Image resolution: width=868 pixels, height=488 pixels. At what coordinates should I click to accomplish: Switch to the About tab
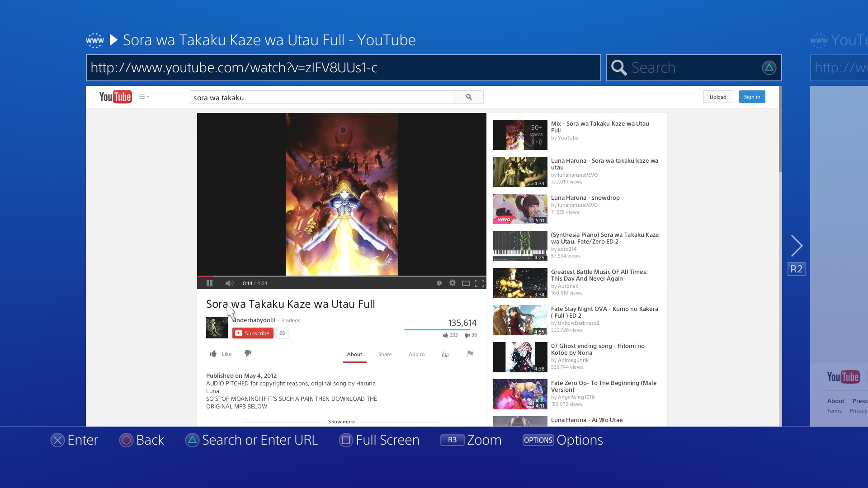[x=354, y=354]
